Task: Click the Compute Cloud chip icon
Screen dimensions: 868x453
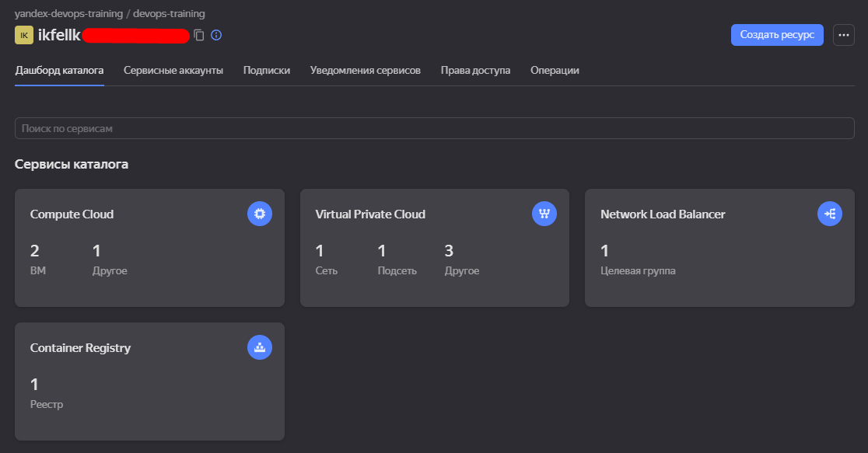Action: [260, 214]
